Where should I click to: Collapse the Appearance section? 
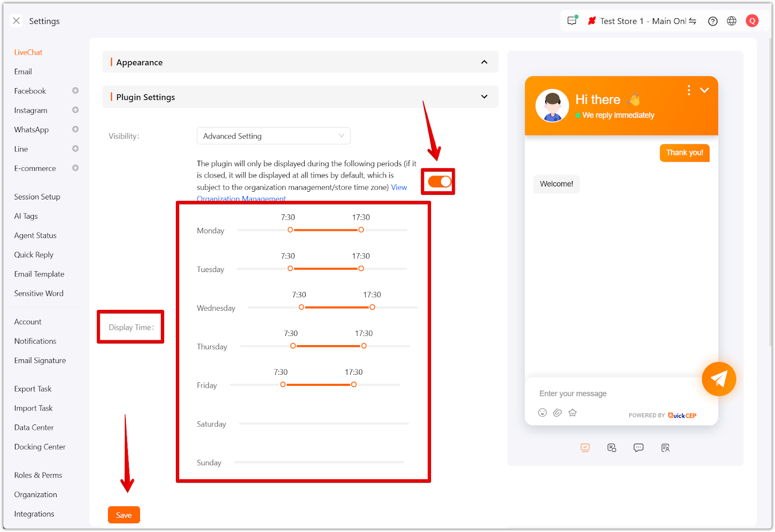484,62
